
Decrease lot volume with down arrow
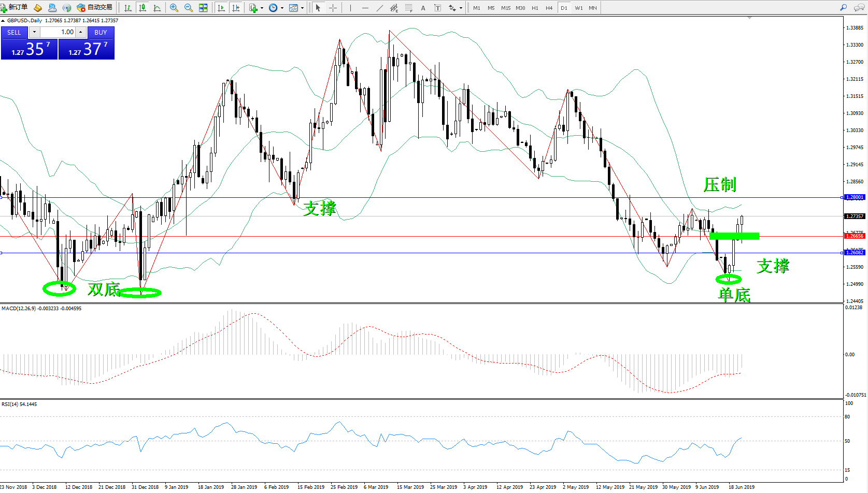[x=34, y=32]
